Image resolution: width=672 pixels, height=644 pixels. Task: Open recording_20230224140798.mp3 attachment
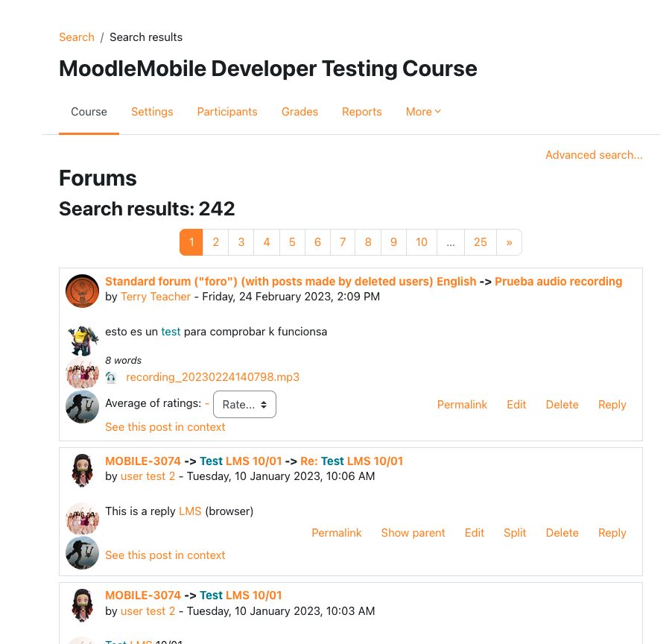pos(212,377)
